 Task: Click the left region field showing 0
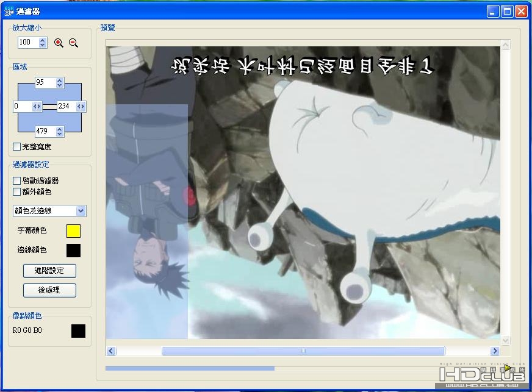[x=23, y=106]
